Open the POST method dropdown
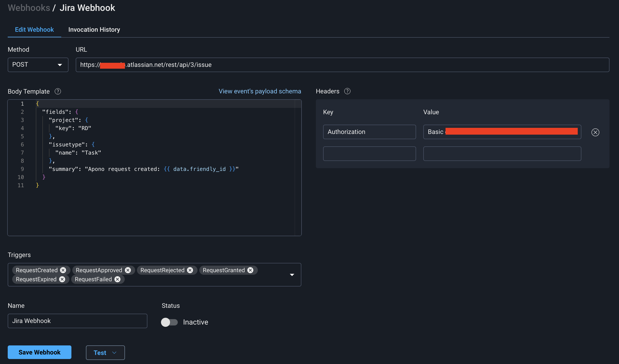The image size is (619, 364). [x=38, y=65]
